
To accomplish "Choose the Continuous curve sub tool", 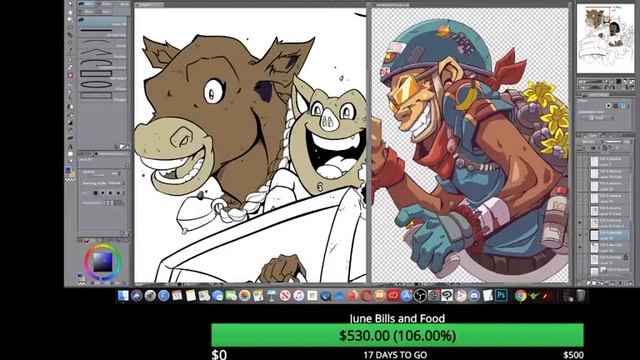I will pyautogui.click(x=103, y=63).
